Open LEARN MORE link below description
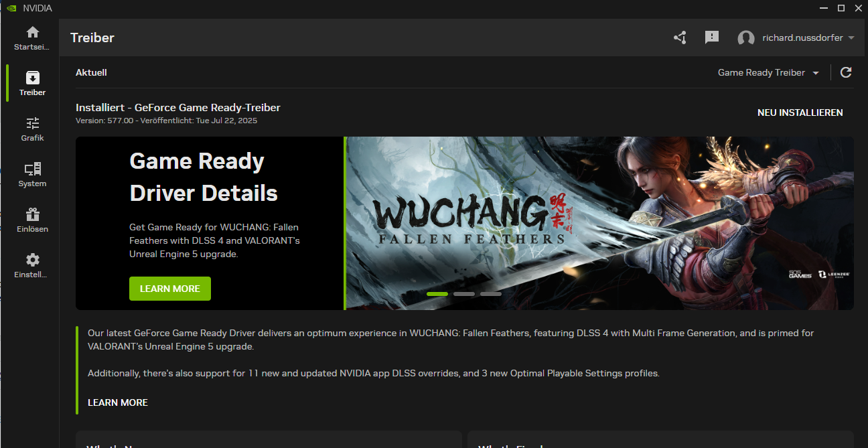This screenshot has height=448, width=868. [x=118, y=402]
